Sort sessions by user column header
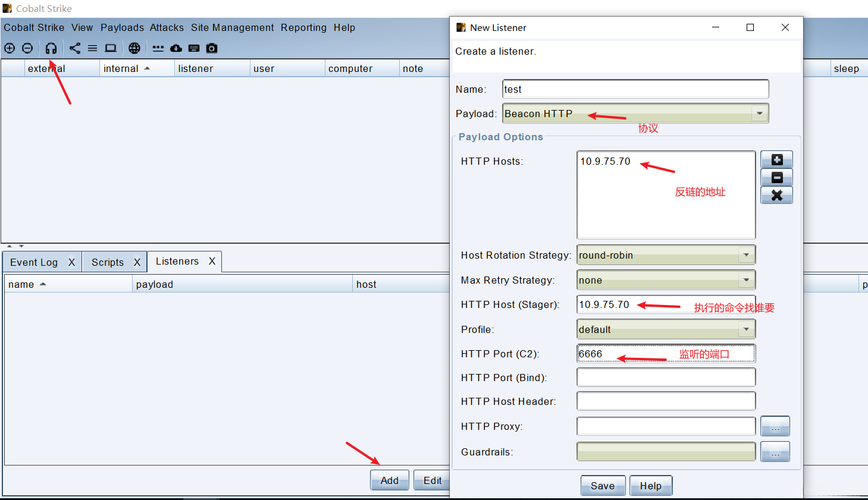 (287, 68)
